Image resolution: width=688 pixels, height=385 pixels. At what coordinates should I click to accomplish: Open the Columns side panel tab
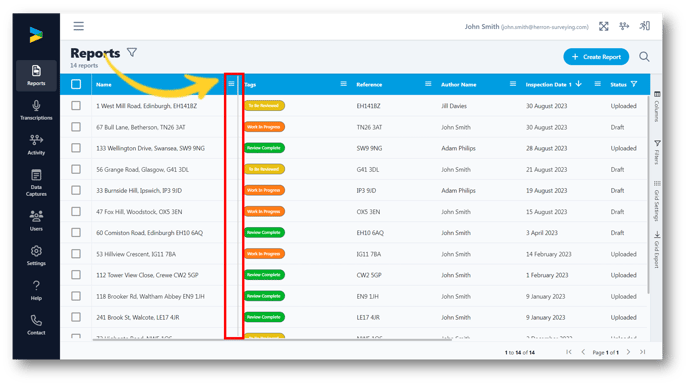657,107
